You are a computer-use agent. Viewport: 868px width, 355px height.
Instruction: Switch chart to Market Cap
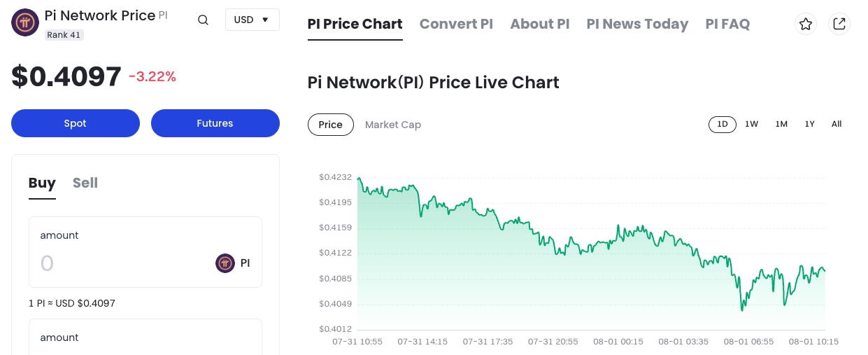[393, 125]
